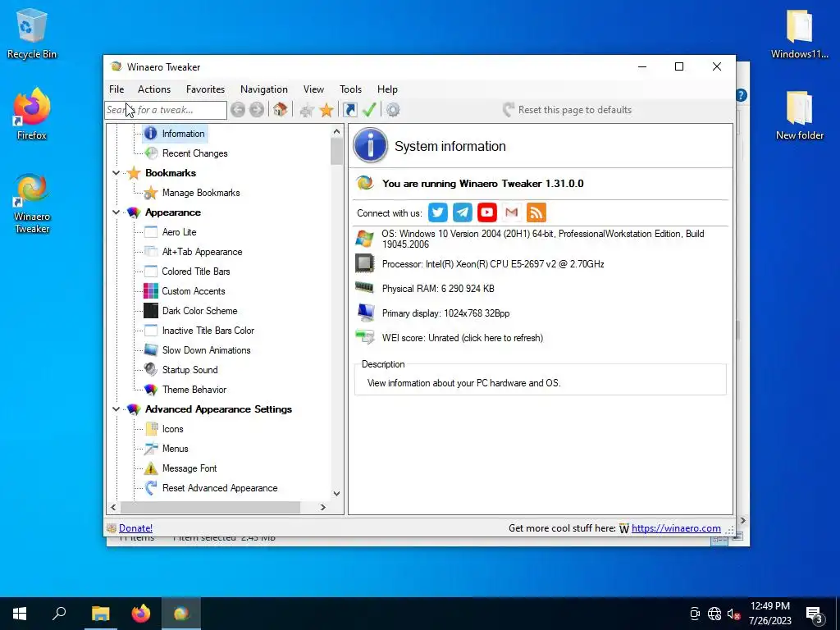Viewport: 840px width, 630px height.
Task: Open the Help menu
Action: pos(387,89)
